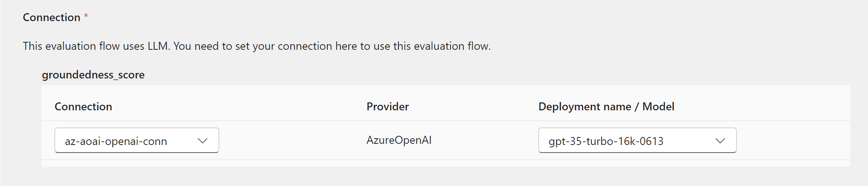Screen dimensions: 868x186
Task: Click the Deployment name / Model header
Action: coord(606,106)
